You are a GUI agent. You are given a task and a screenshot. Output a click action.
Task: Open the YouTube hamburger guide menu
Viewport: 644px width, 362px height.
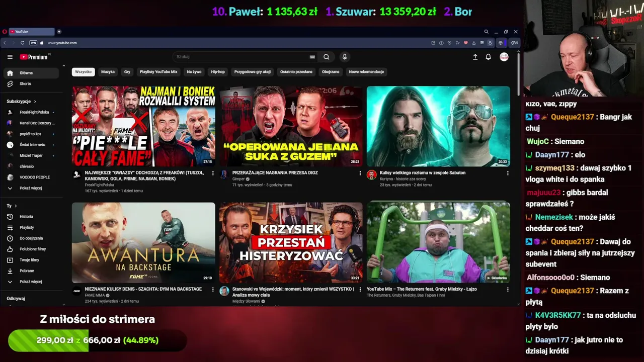coord(10,57)
